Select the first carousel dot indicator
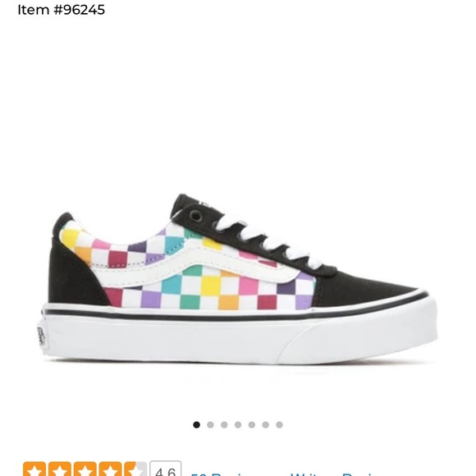Viewport: 476px width, 476px height. tap(196, 424)
